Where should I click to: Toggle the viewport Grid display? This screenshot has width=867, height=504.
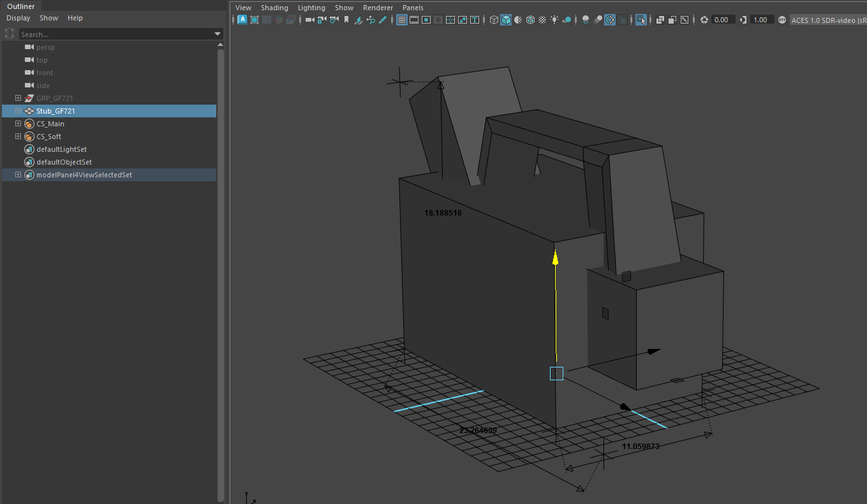point(402,20)
